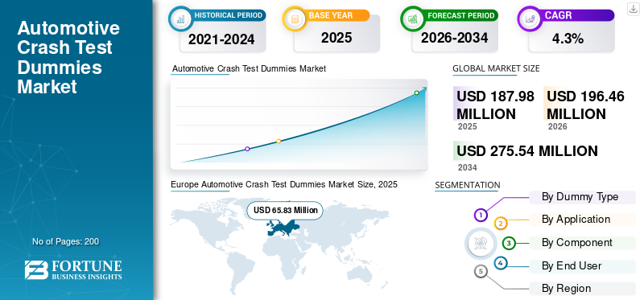This screenshot has height=300, width=644.
Task: Click the Historical Period bar chart icon
Action: click(x=180, y=18)
